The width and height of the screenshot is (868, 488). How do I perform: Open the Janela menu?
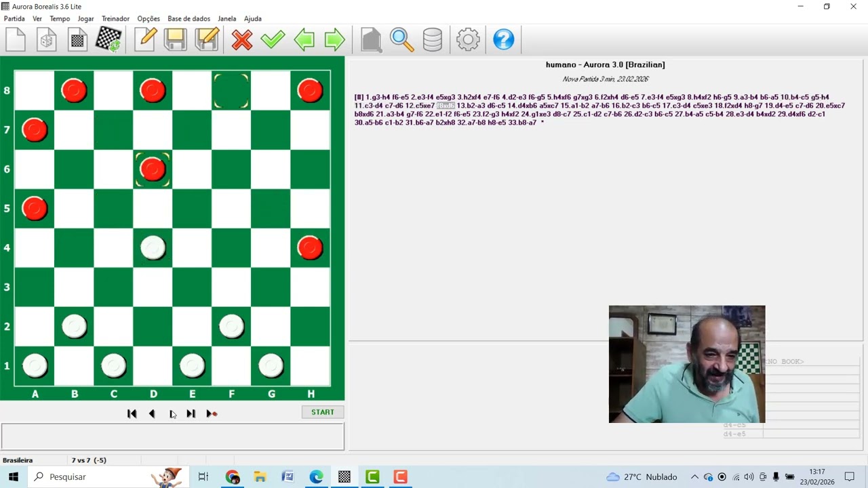(227, 18)
